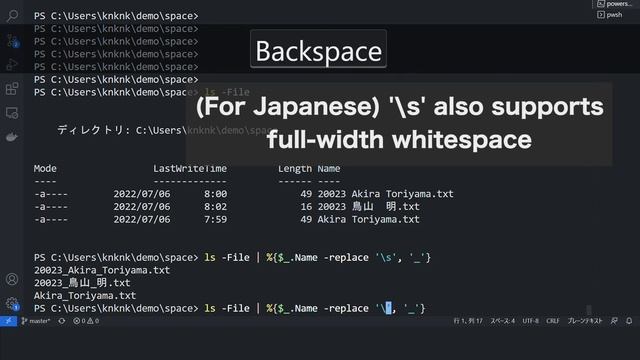Click the current prompt's '-replace' operator
Viewport: 640px width, 360px height.
coord(346,308)
